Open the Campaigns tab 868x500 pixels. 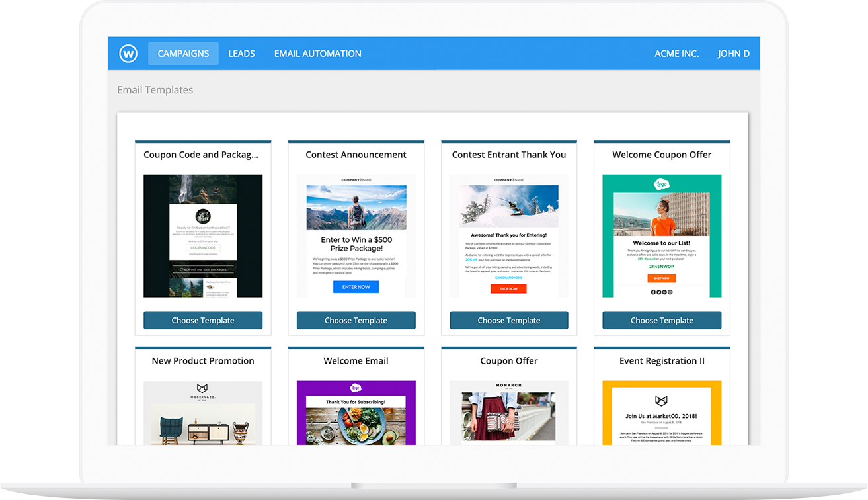point(183,54)
